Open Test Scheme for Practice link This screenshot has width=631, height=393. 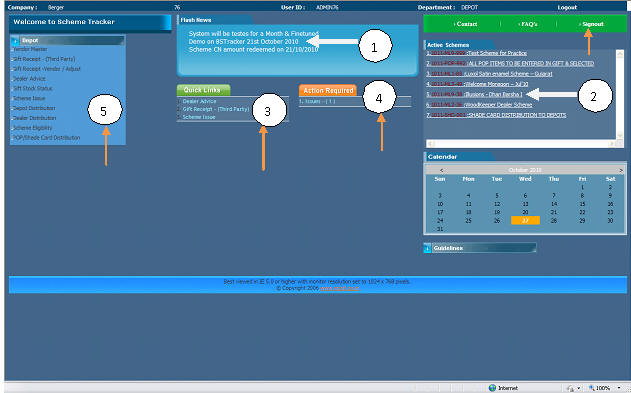(x=497, y=53)
